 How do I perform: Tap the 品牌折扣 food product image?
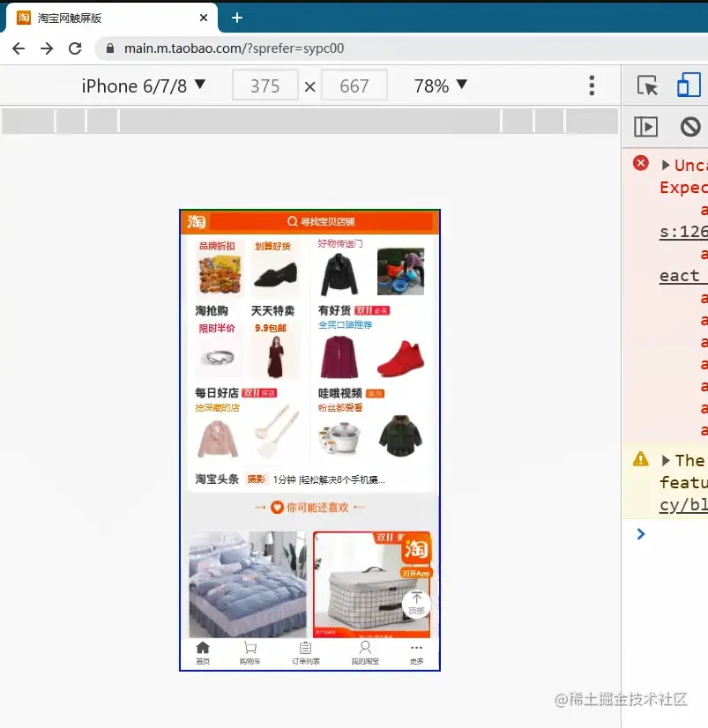coord(220,275)
